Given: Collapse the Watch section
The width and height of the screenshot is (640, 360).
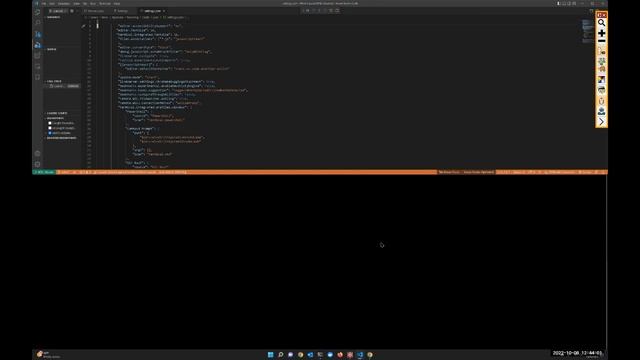Looking at the screenshot, I should (x=51, y=49).
